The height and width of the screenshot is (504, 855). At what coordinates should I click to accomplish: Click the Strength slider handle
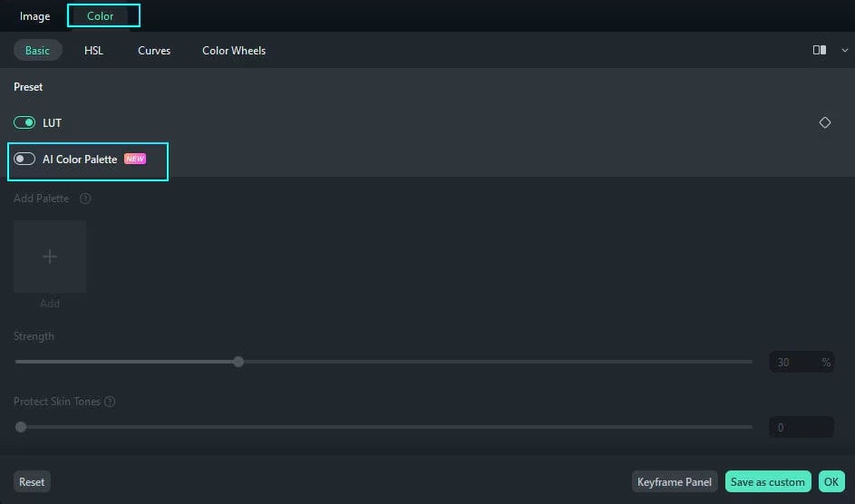click(x=238, y=362)
